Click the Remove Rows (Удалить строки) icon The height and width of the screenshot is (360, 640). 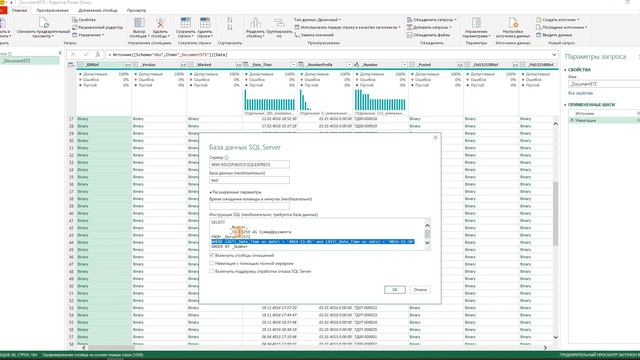coord(205,23)
